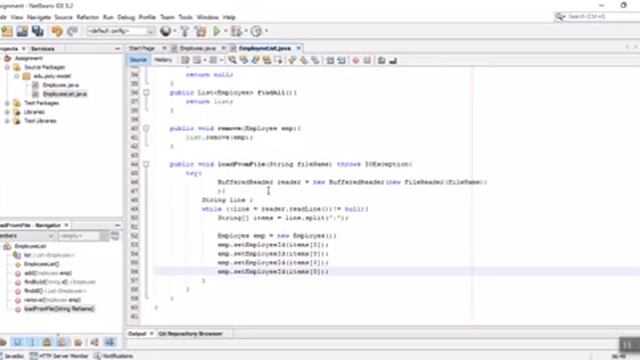
Task: Open the View menu
Action: (17, 17)
